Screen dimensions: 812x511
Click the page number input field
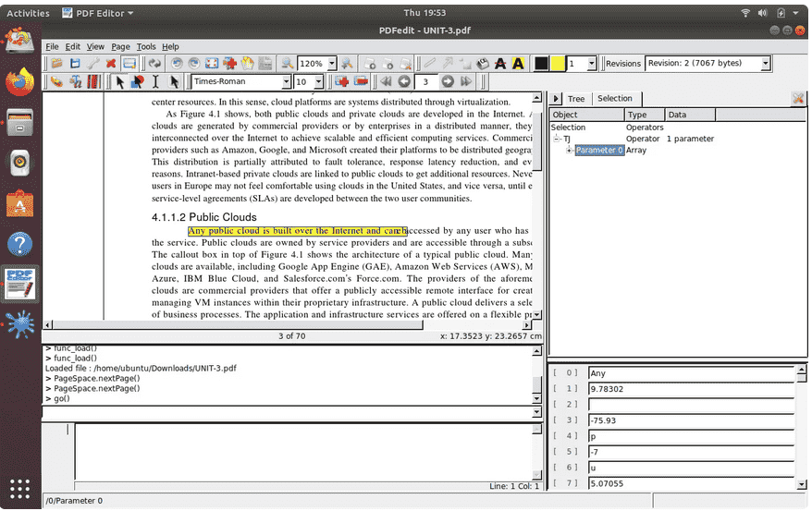click(425, 82)
